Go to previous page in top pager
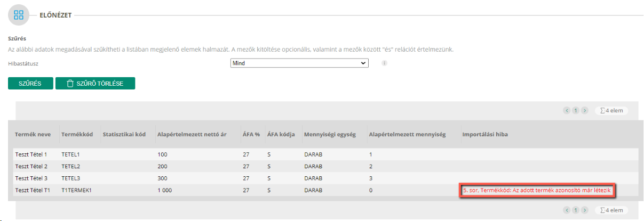The height and width of the screenshot is (221, 644). pos(567,111)
